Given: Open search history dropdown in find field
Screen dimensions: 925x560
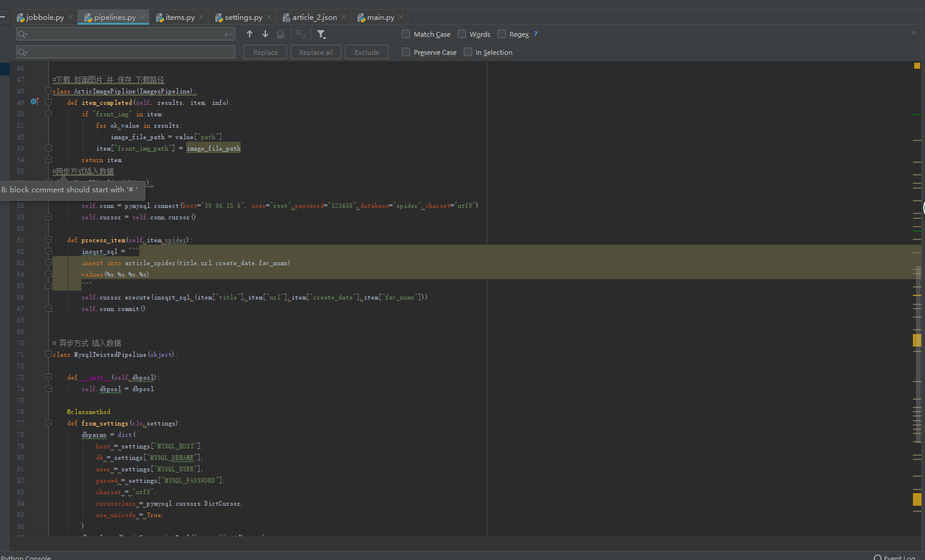Looking at the screenshot, I should (23, 34).
